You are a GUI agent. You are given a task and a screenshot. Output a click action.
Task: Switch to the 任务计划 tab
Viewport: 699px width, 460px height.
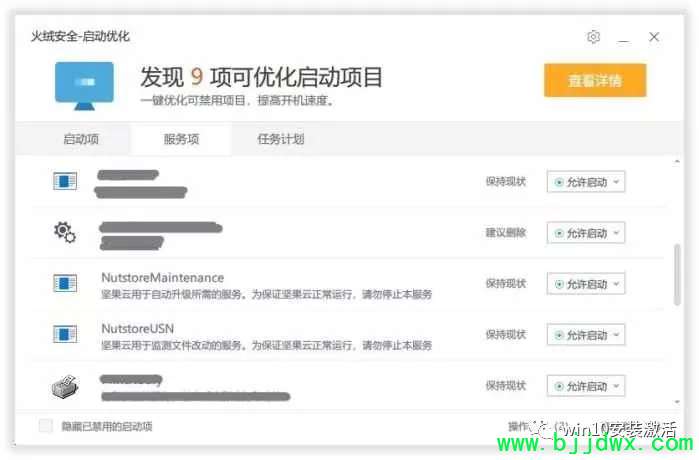coord(281,139)
